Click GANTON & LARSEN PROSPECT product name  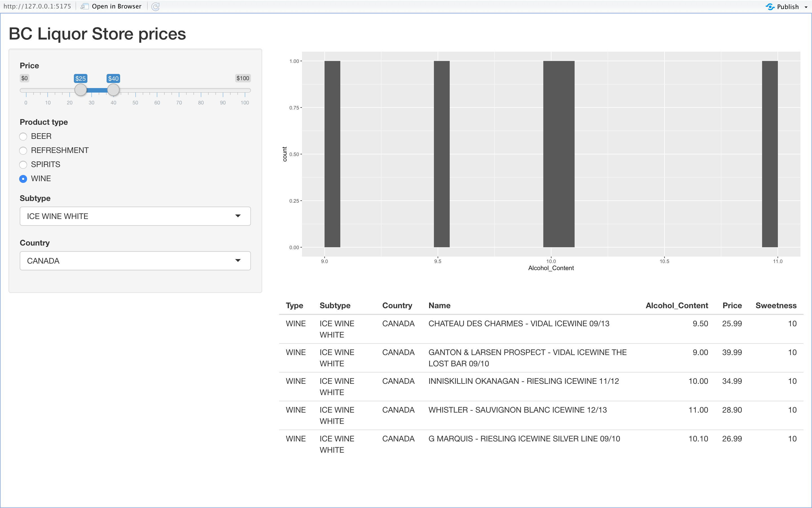pos(528,358)
